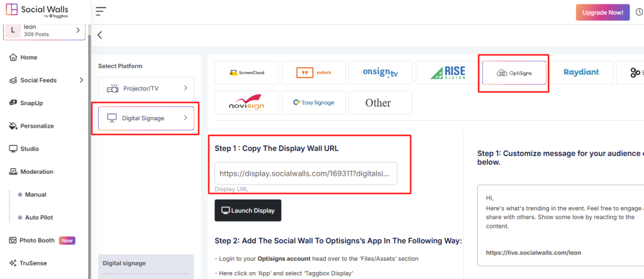Click the audience message text box

[560, 225]
